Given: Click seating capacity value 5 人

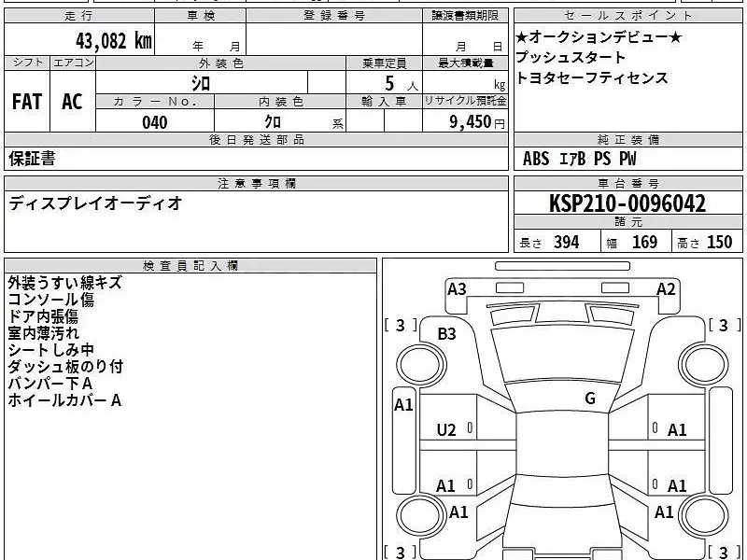Looking at the screenshot, I should tap(402, 84).
